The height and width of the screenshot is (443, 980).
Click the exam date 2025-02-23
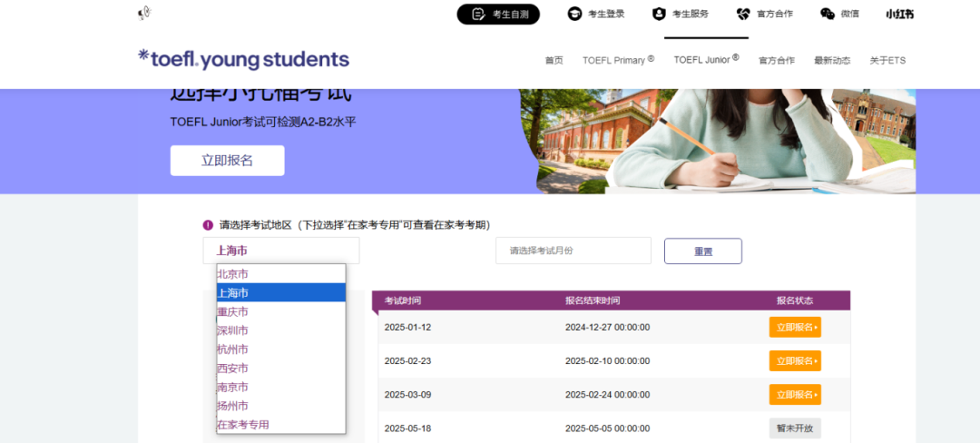407,360
